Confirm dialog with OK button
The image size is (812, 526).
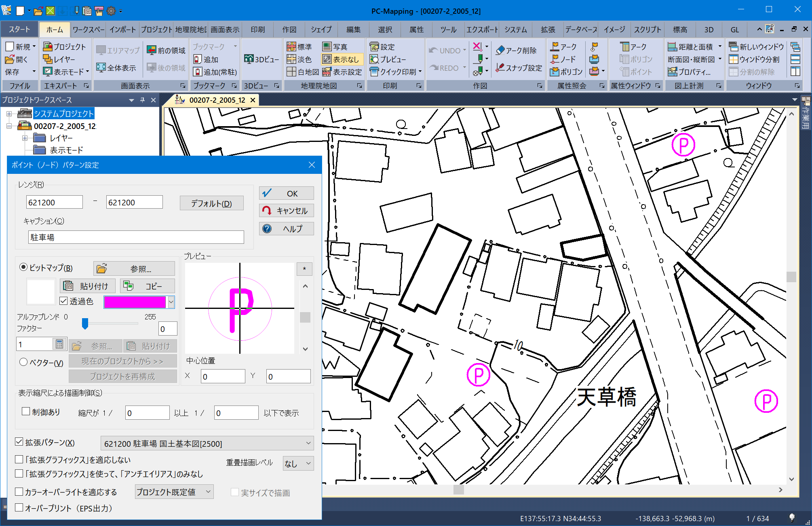point(287,193)
